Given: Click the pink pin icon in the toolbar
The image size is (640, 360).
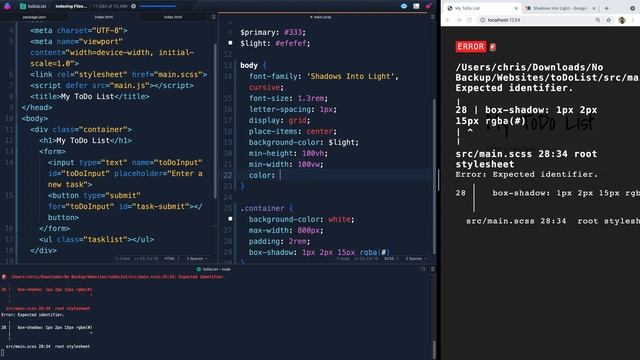Looking at the screenshot, I should [428, 6].
